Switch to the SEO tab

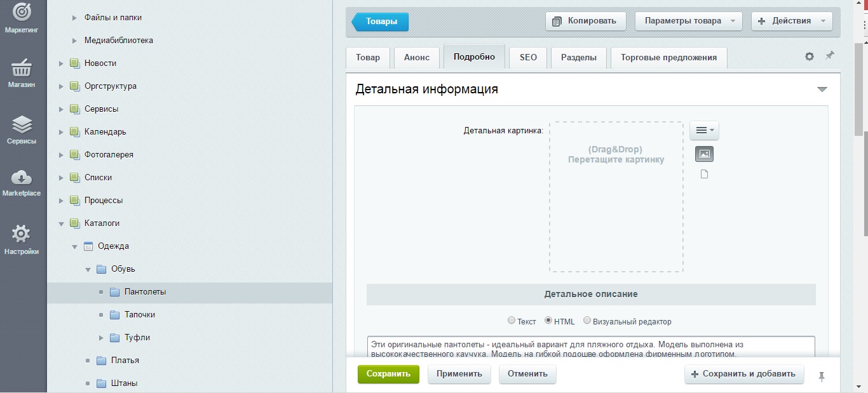tap(528, 57)
